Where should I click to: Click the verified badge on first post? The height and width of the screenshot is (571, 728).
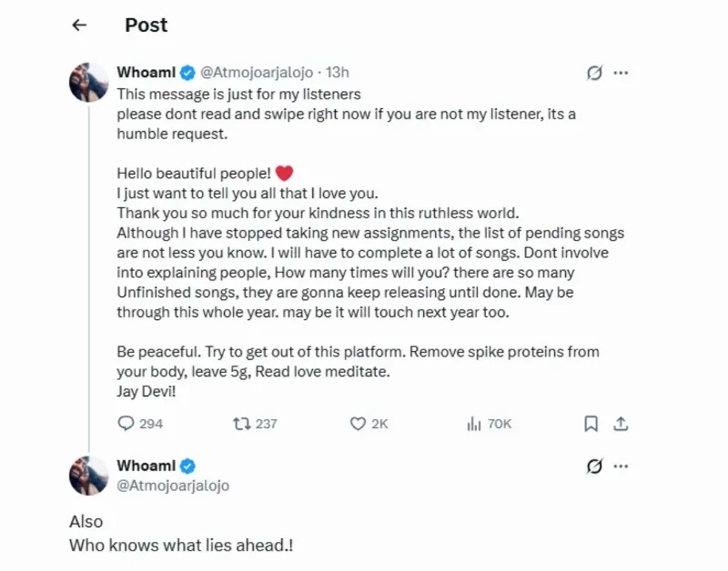point(187,73)
